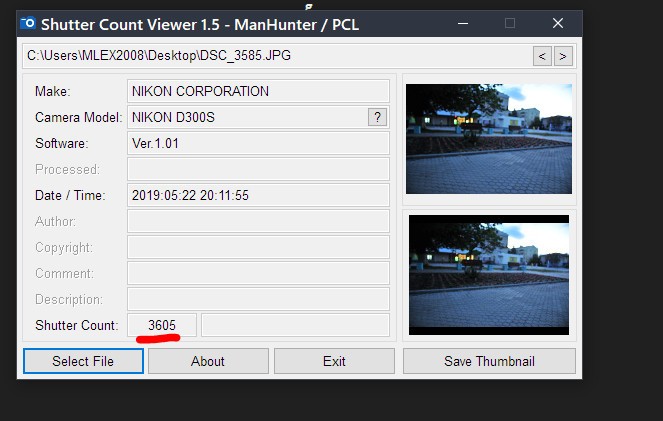The height and width of the screenshot is (421, 663).
Task: Click the camera app icon in title bar
Action: click(x=29, y=22)
